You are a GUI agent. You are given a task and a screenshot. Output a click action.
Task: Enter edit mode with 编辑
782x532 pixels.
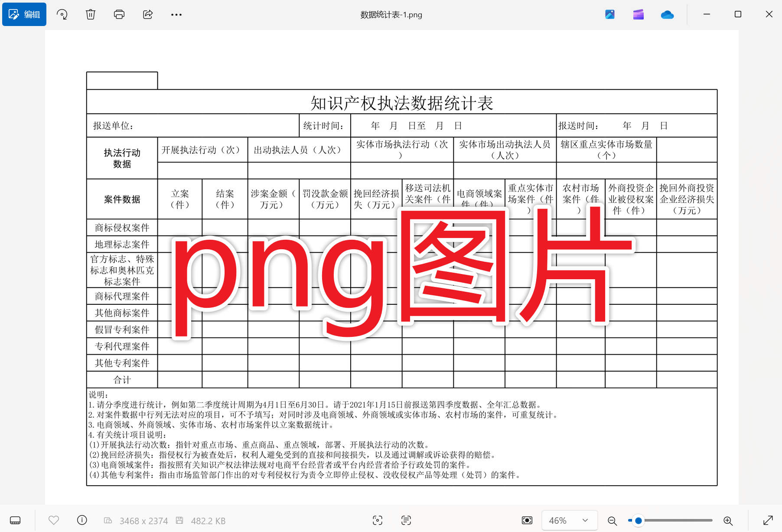24,14
